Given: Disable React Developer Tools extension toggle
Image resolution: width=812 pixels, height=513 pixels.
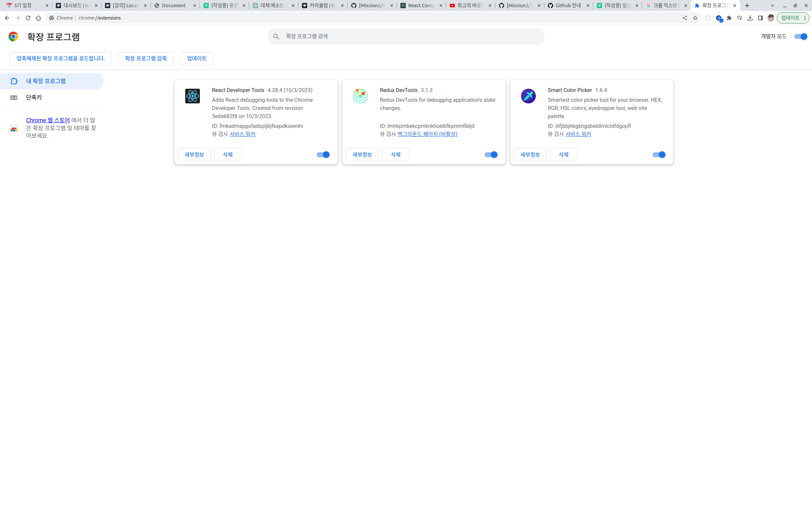Looking at the screenshot, I should (x=323, y=155).
